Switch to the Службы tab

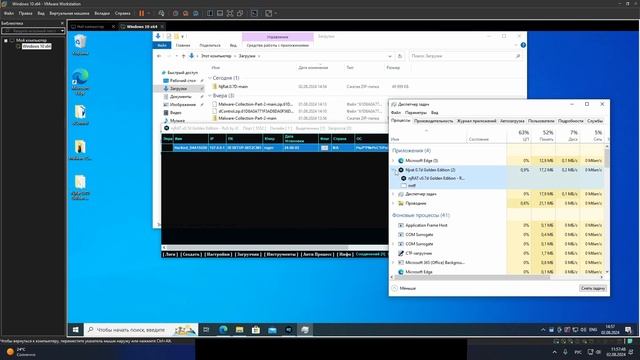(x=595, y=121)
